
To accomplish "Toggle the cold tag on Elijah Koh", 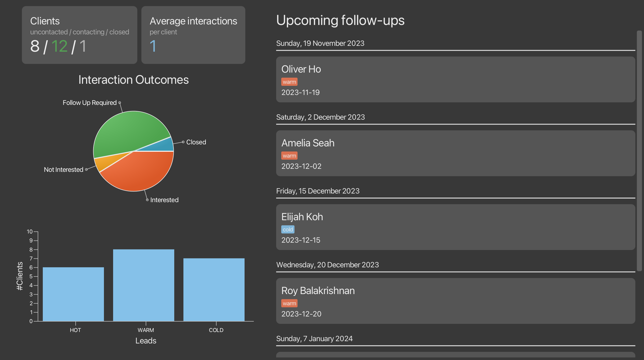I will pyautogui.click(x=288, y=230).
